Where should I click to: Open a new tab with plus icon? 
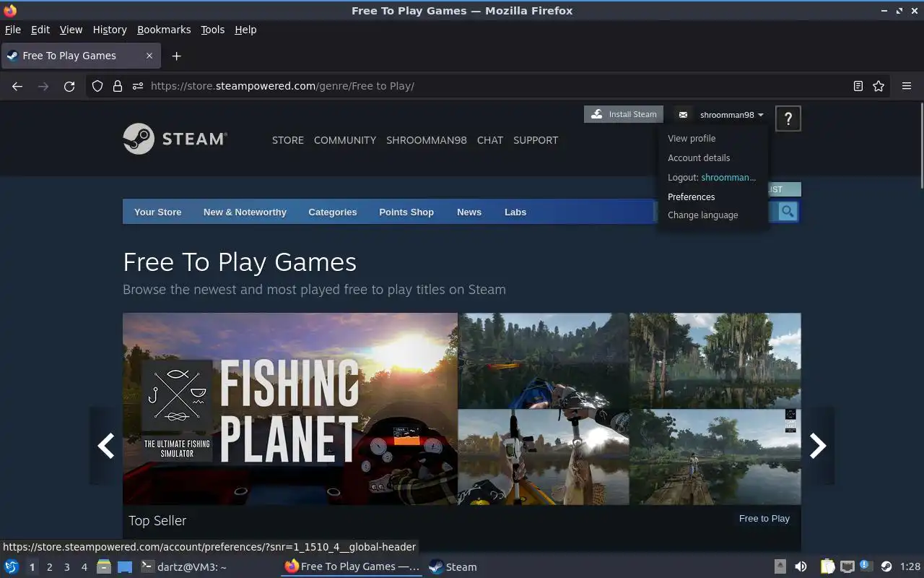coord(176,56)
